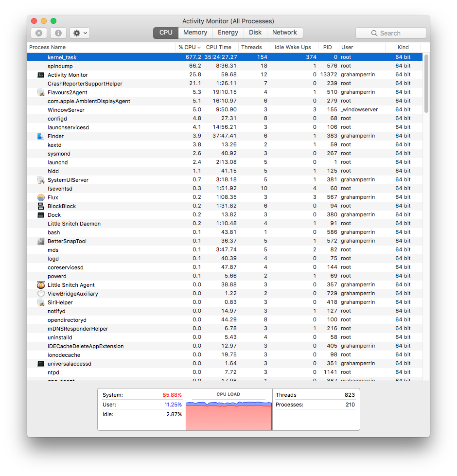Click the universalaccessd process icon

pos(41,364)
